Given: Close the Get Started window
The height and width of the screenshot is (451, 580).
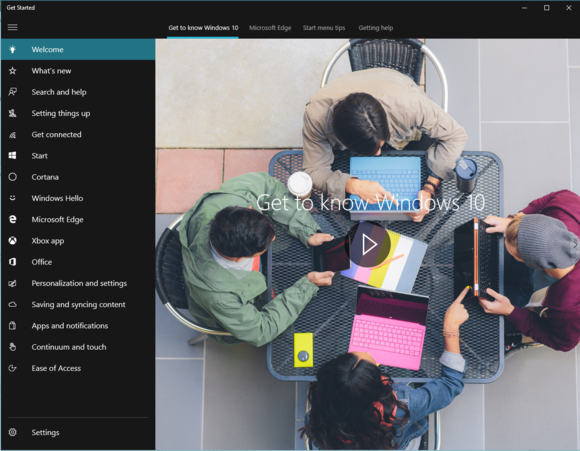Looking at the screenshot, I should (569, 8).
